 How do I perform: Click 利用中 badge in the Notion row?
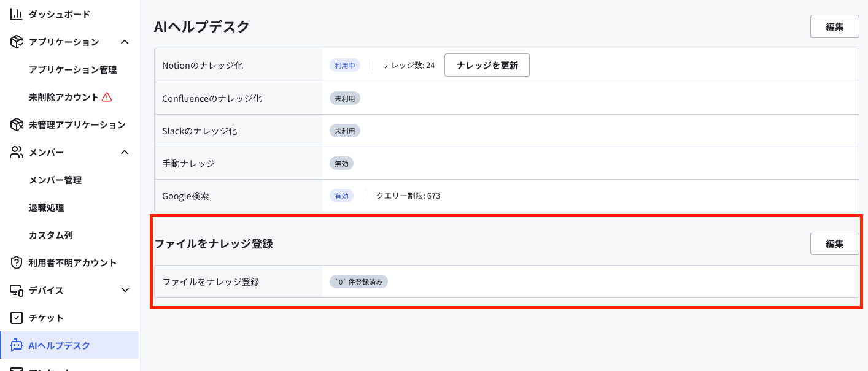tap(345, 65)
